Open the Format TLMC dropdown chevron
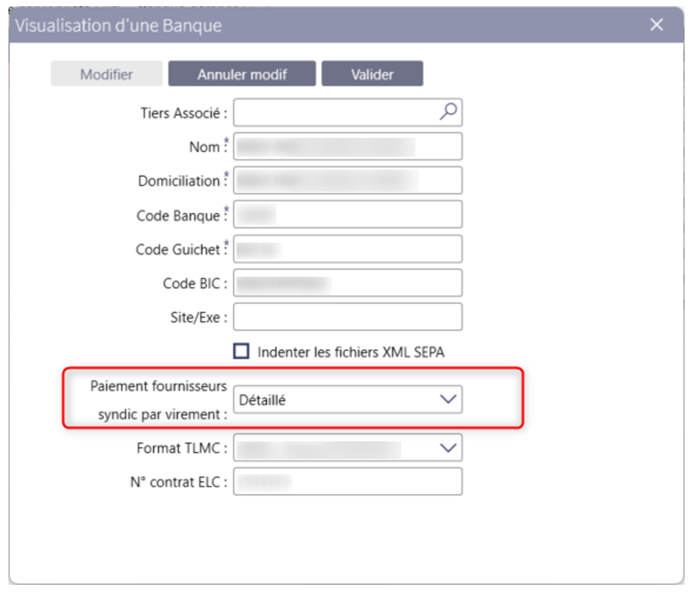This screenshot has width=700, height=604. pyautogui.click(x=447, y=448)
